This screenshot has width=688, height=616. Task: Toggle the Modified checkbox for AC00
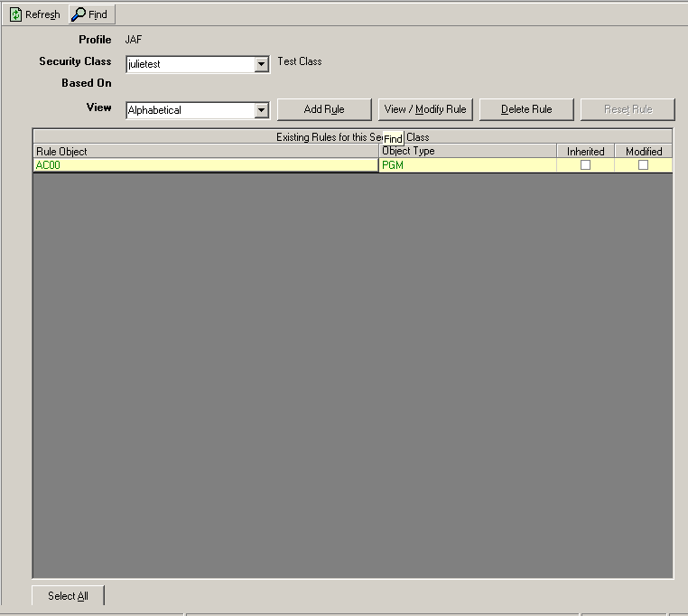pos(643,165)
